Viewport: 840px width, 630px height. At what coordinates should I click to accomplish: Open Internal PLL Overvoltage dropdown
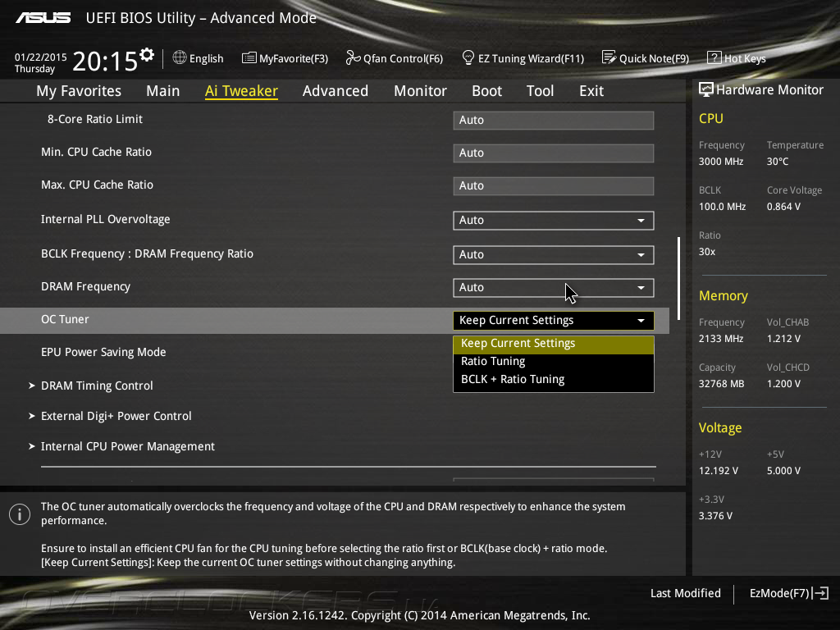point(554,221)
